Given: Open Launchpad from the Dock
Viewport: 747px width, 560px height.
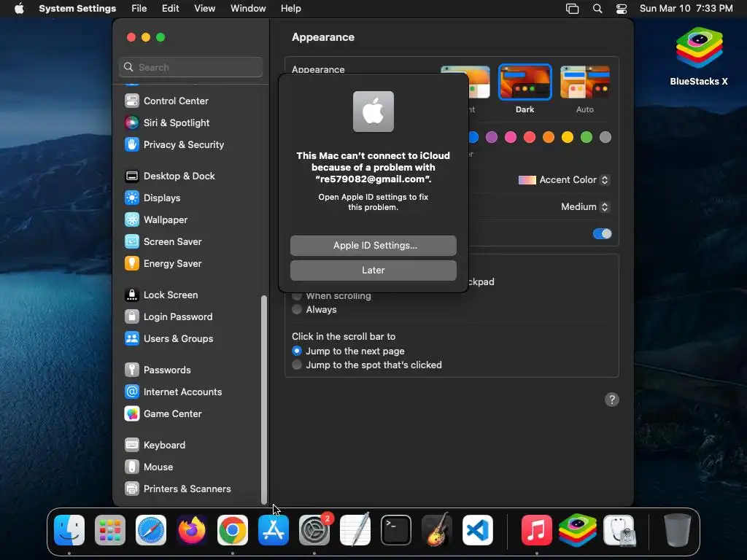Looking at the screenshot, I should tap(110, 530).
